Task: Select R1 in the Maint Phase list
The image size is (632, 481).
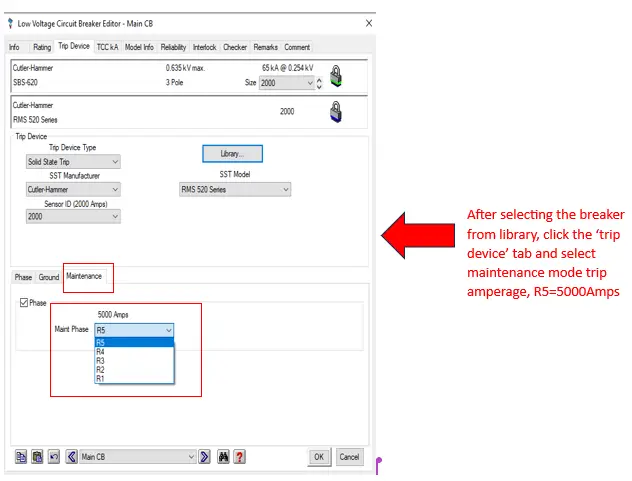Action: pyautogui.click(x=134, y=378)
